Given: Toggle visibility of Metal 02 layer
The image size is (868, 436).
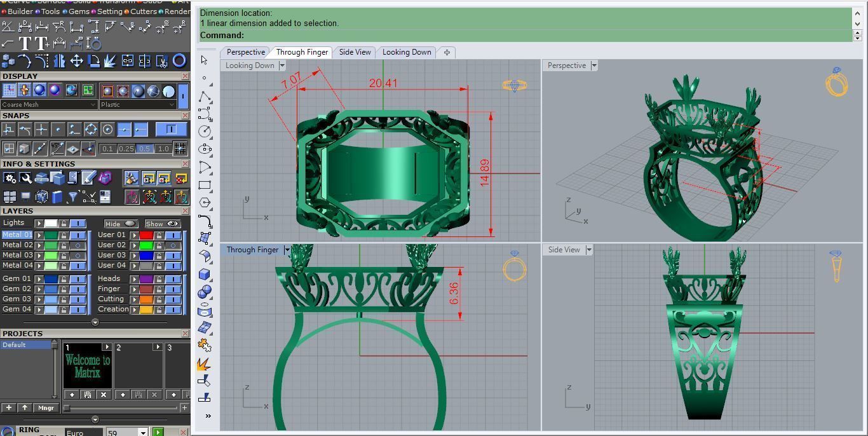Looking at the screenshot, I should (78, 245).
